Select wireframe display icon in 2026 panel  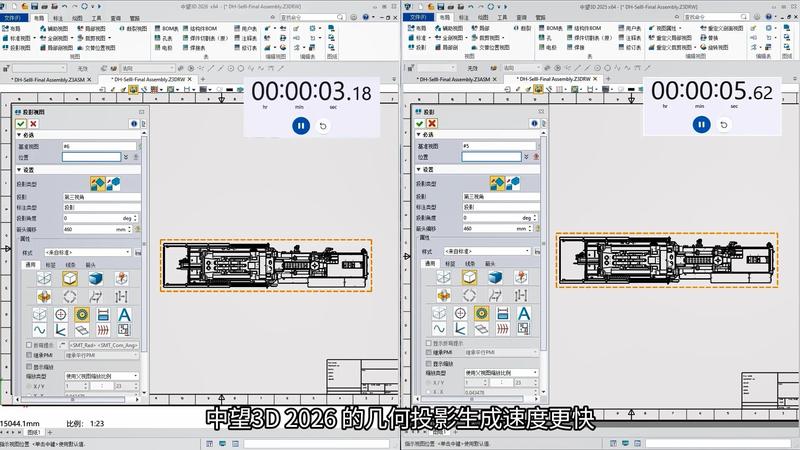pyautogui.click(x=44, y=279)
